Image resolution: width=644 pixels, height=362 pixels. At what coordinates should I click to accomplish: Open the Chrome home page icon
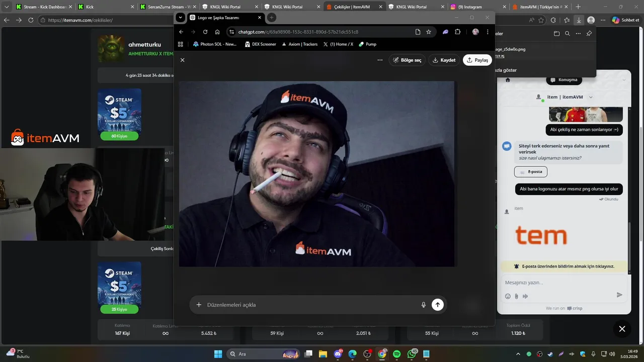click(217, 32)
